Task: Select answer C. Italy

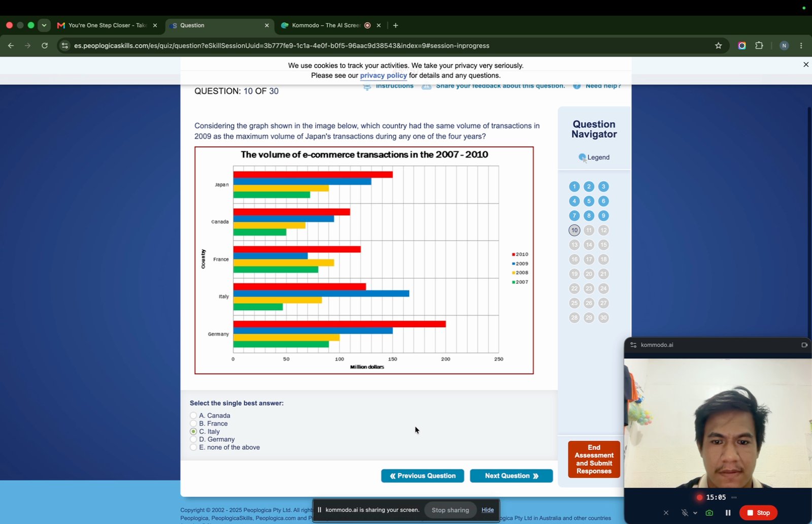Action: click(193, 432)
